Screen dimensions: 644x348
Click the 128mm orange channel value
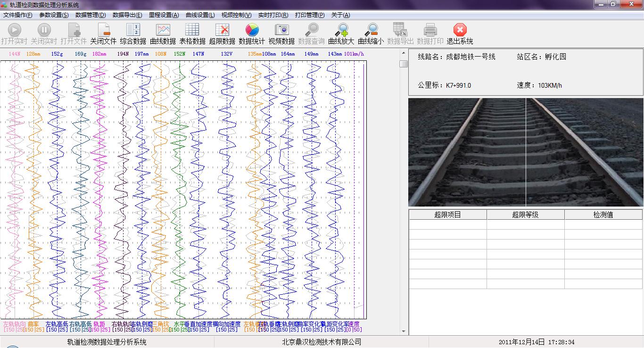point(33,54)
